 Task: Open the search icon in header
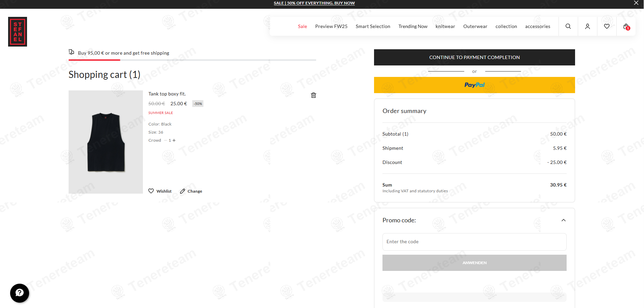point(568,26)
